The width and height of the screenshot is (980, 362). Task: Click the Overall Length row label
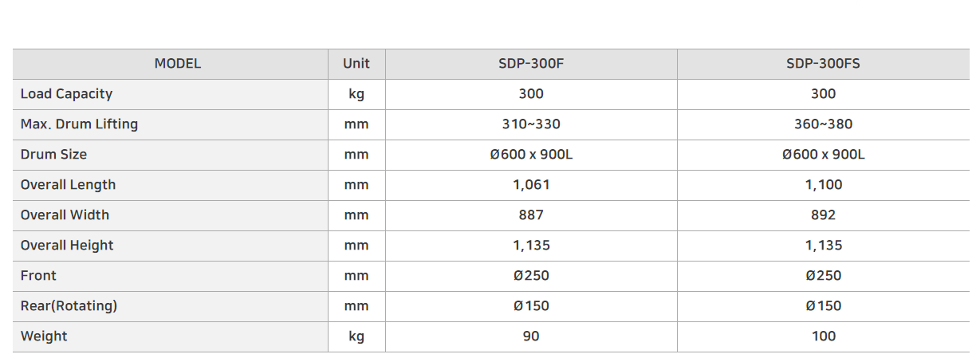point(68,185)
